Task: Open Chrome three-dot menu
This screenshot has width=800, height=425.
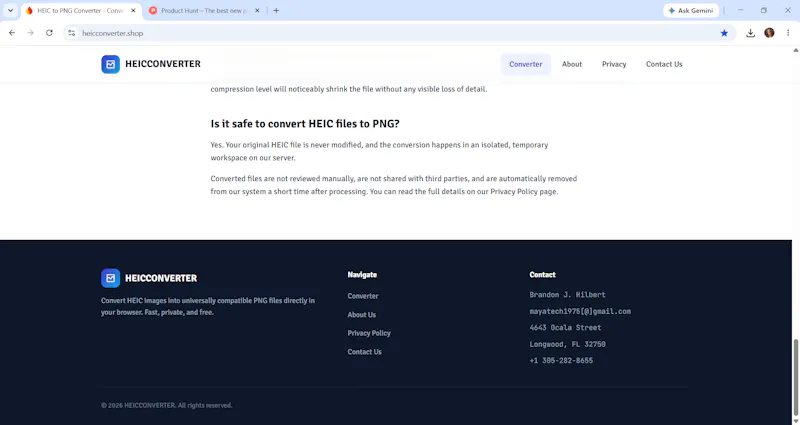Action: [788, 33]
